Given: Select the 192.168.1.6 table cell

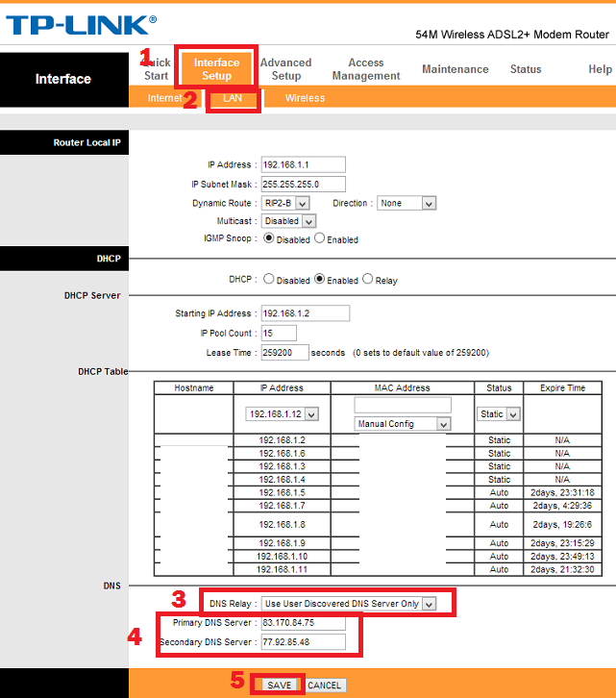Looking at the screenshot, I should point(283,454).
